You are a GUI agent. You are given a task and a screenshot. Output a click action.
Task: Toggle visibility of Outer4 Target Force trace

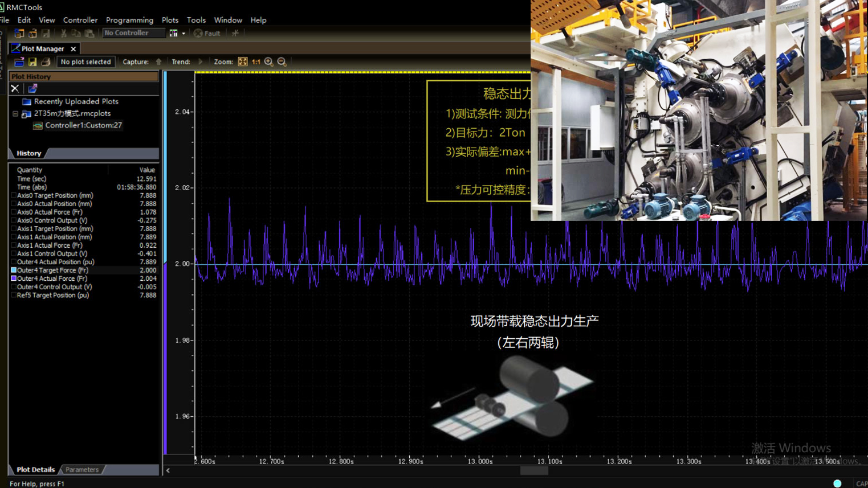pos(13,270)
